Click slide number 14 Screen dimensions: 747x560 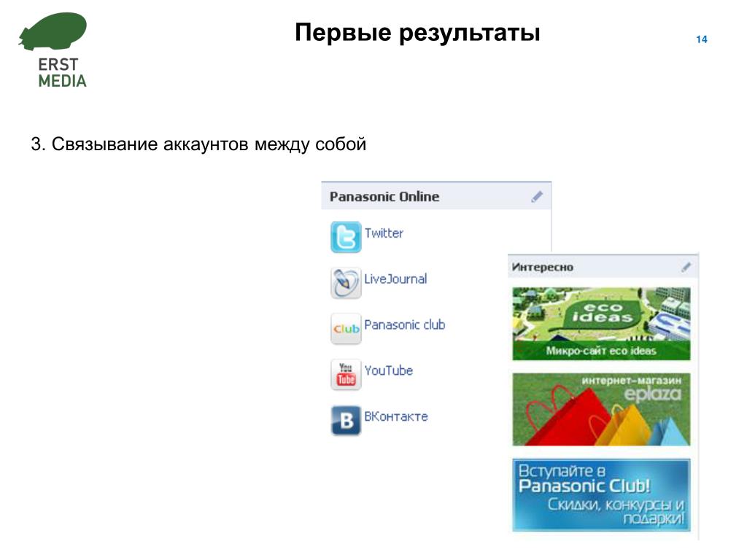coord(701,39)
